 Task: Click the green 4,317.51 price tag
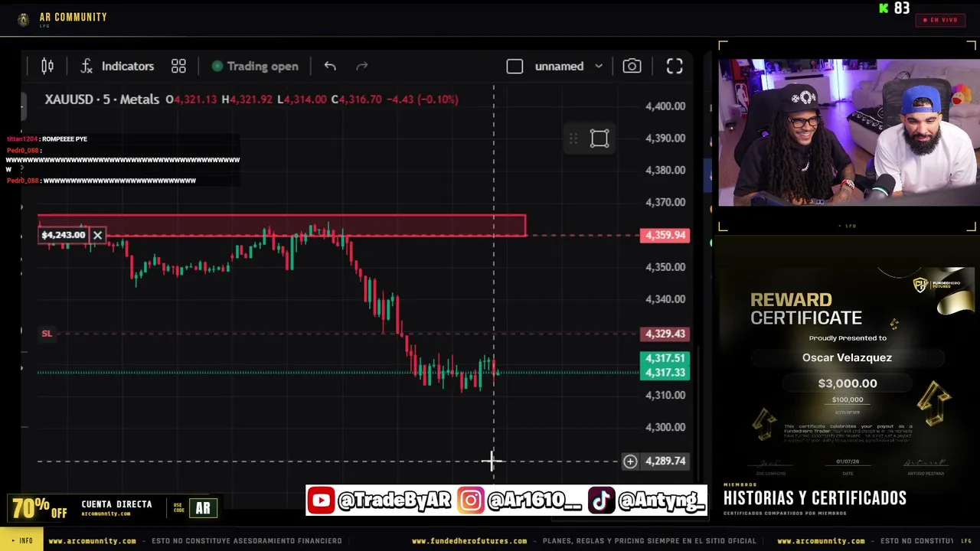[665, 358]
